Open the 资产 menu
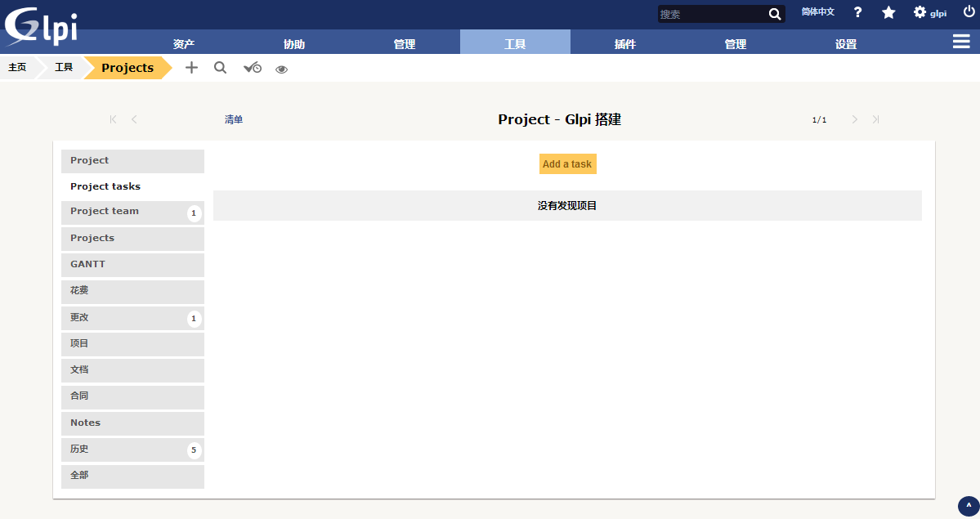Viewport: 980px width, 519px height. (x=184, y=44)
